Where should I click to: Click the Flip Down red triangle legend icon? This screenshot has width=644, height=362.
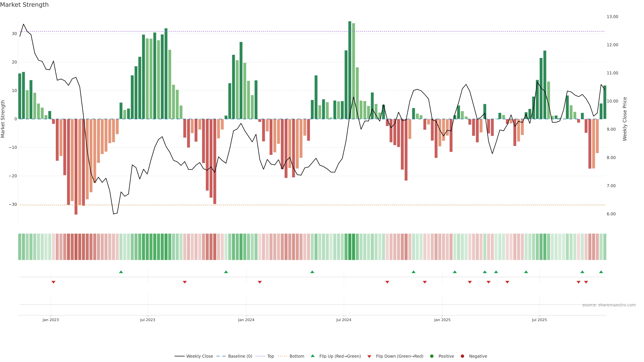[x=369, y=356]
